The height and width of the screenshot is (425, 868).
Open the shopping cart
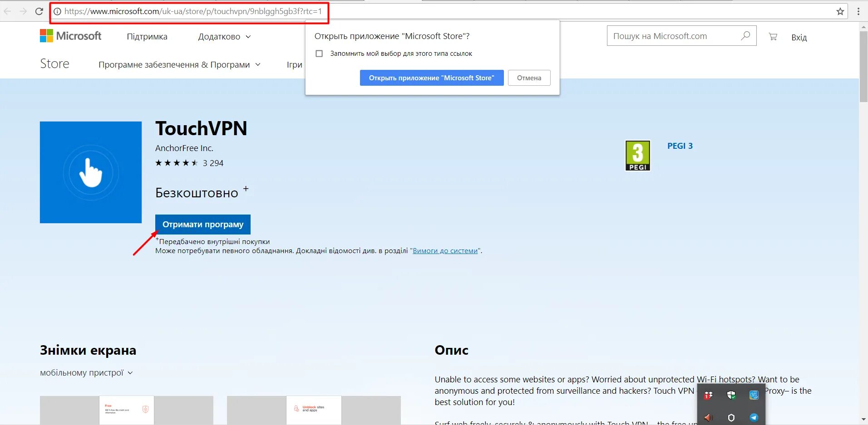coord(773,37)
